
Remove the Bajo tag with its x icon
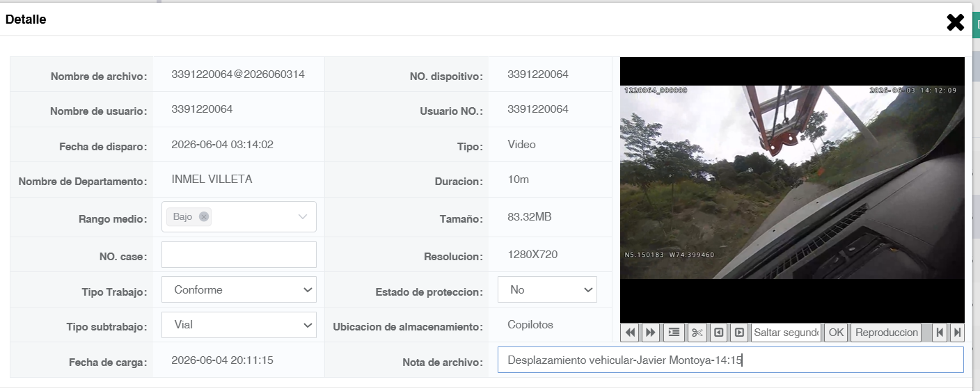pos(203,216)
